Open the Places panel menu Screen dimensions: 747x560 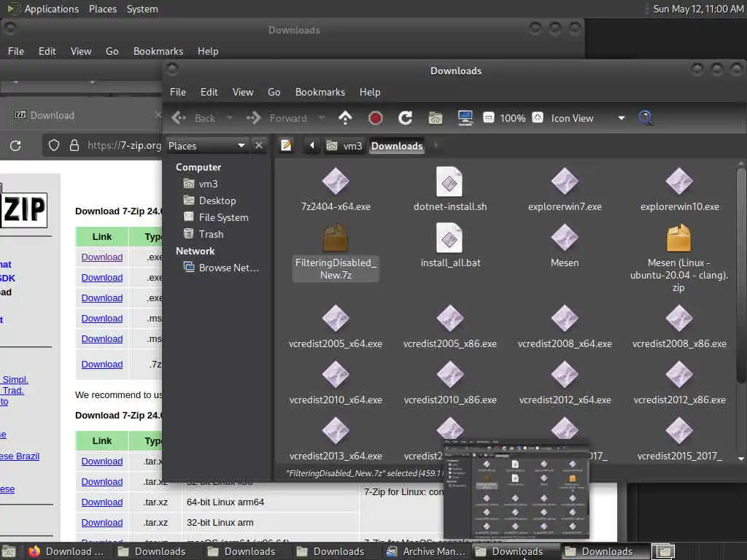point(102,9)
